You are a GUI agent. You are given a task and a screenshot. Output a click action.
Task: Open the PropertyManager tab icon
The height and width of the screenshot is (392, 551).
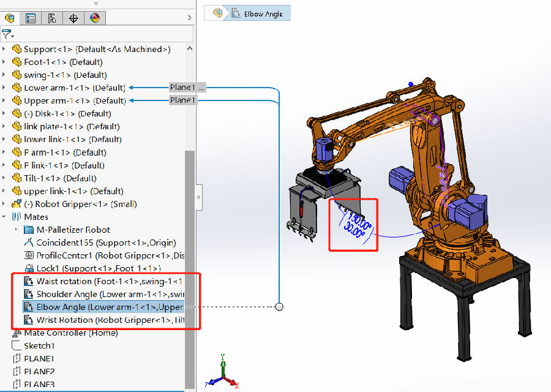click(31, 18)
